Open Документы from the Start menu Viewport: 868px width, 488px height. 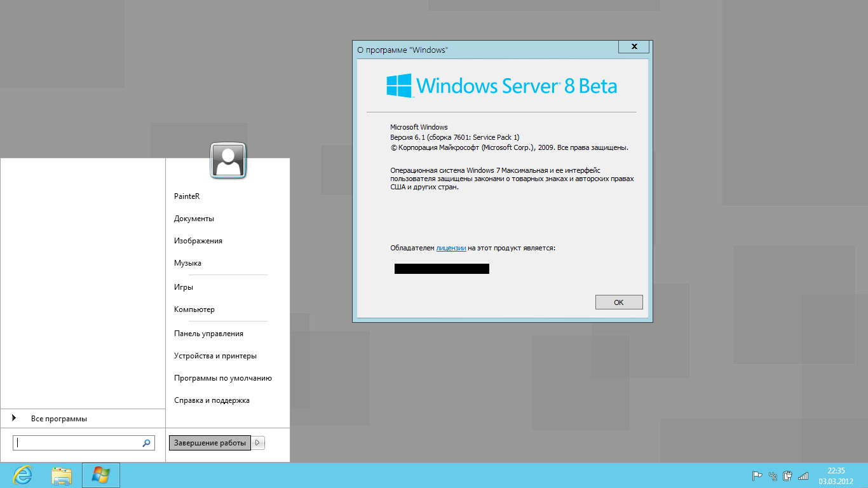(x=194, y=219)
